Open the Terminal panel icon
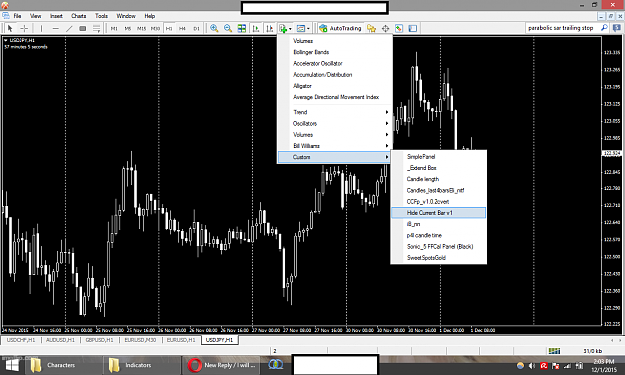 413,28
